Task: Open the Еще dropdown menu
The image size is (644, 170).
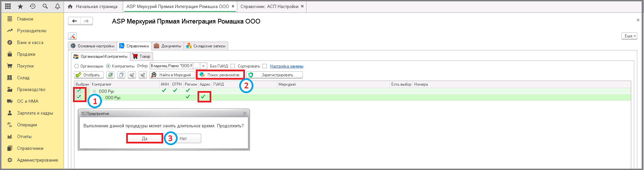Action: [629, 36]
